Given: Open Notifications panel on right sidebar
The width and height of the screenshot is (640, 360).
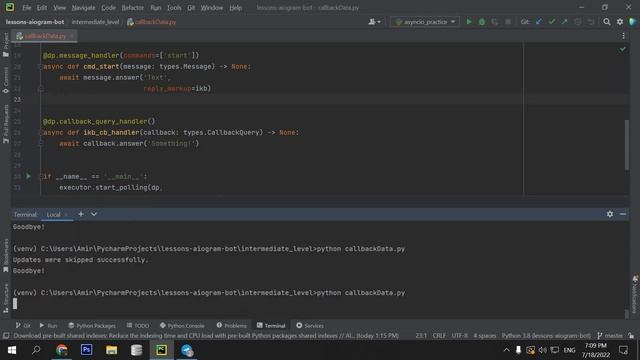Looking at the screenshot, I should tap(635, 294).
